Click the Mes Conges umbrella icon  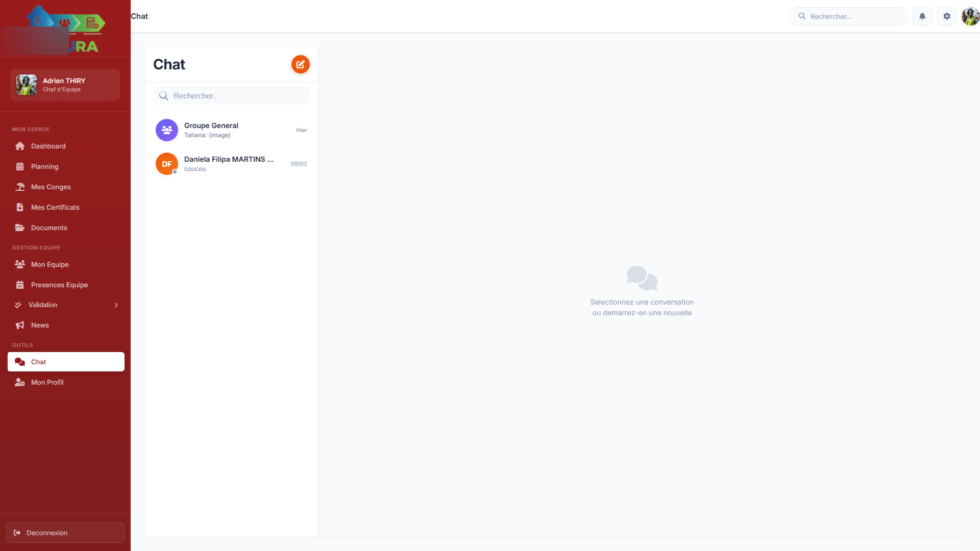coord(20,187)
